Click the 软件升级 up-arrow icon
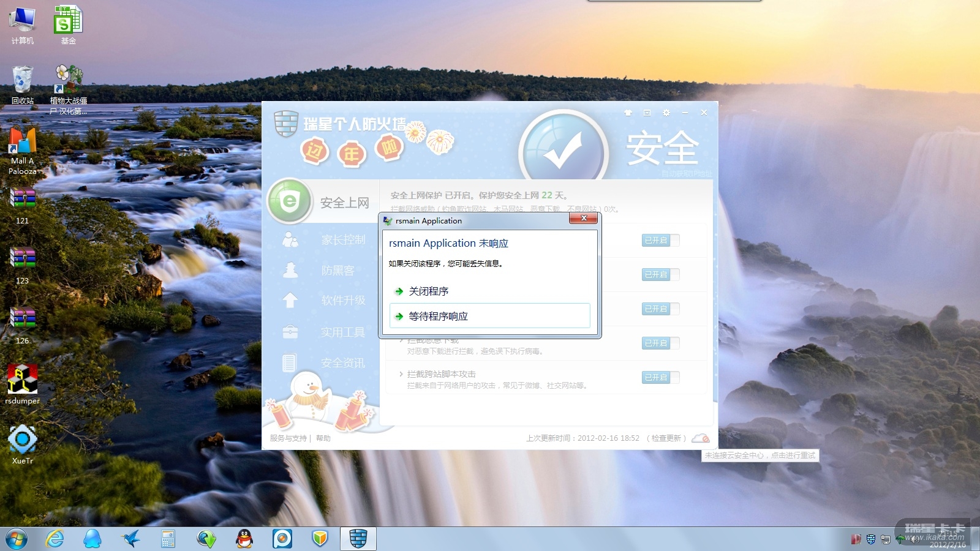This screenshot has height=551, width=980. pos(290,301)
